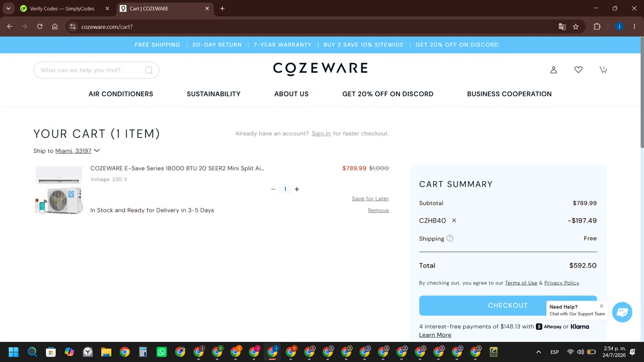Screen dimensions: 644x362
Task: Reload the Cozeware cart page
Action: click(39, 27)
